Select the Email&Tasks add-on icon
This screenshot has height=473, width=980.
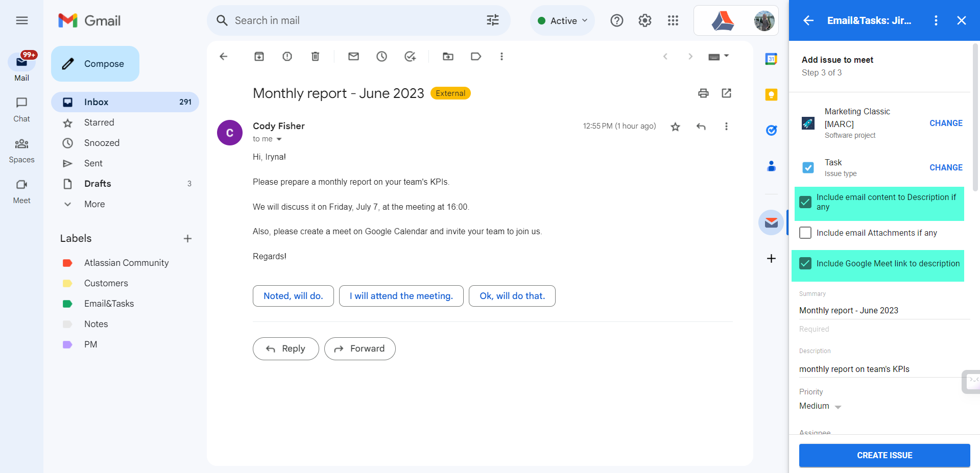(x=771, y=222)
